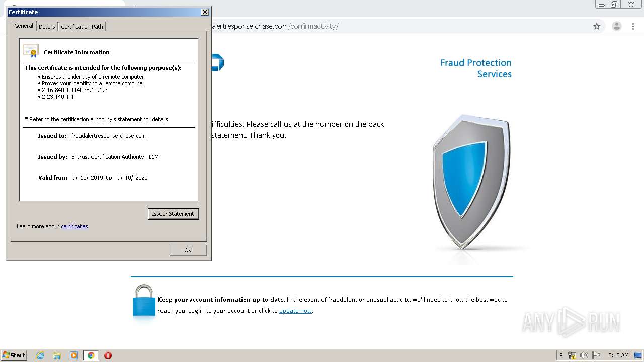
Task: Close the Certificate dialog
Action: tap(205, 12)
